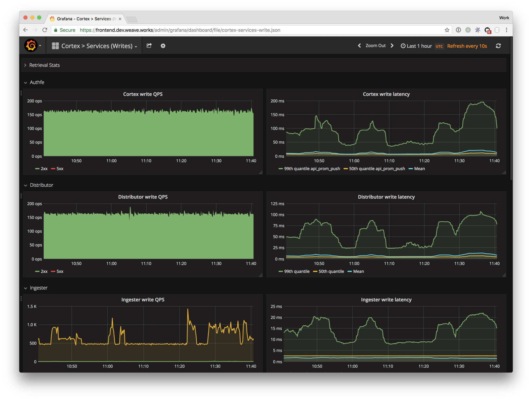Open dashboard settings gear icon
The height and width of the screenshot is (400, 532).
pos(163,46)
